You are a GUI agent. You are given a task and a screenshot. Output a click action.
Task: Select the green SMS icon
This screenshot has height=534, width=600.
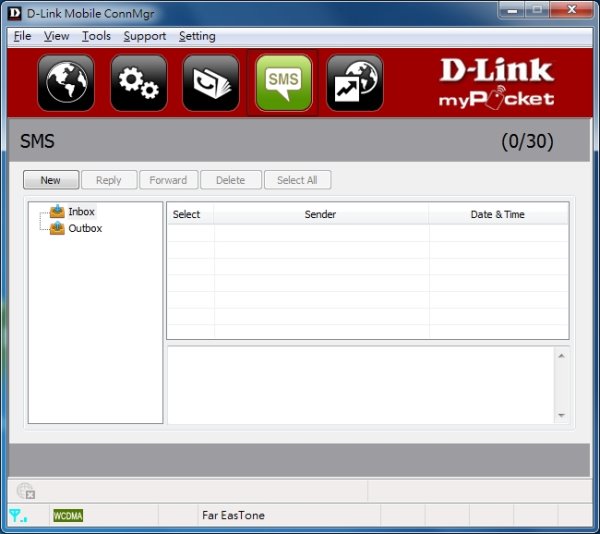[x=283, y=83]
